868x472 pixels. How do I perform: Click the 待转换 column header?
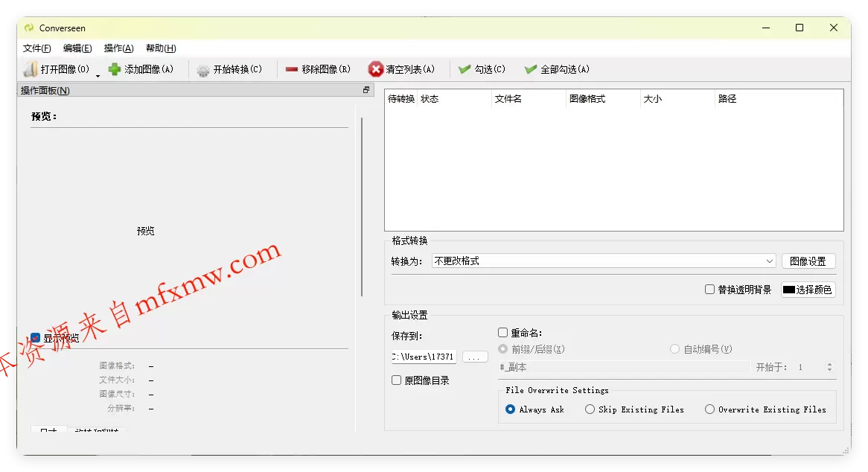[401, 98]
